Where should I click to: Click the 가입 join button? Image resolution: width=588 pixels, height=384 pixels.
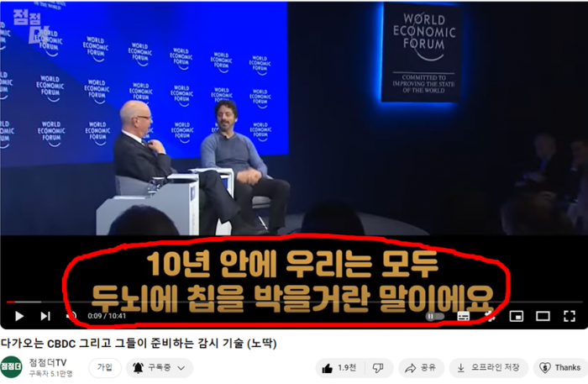click(x=105, y=368)
